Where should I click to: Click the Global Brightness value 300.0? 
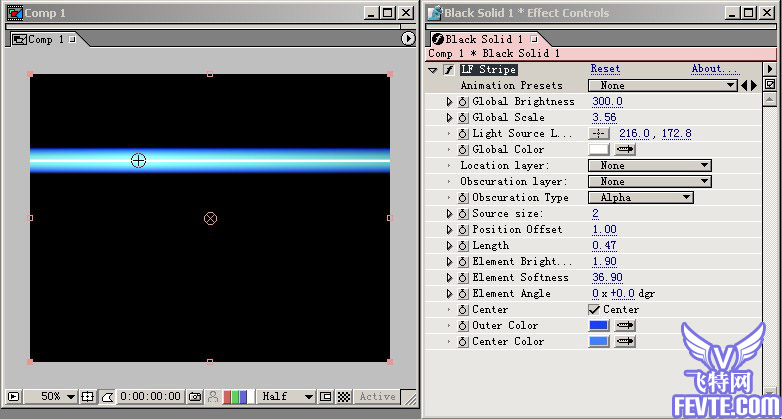coord(607,102)
